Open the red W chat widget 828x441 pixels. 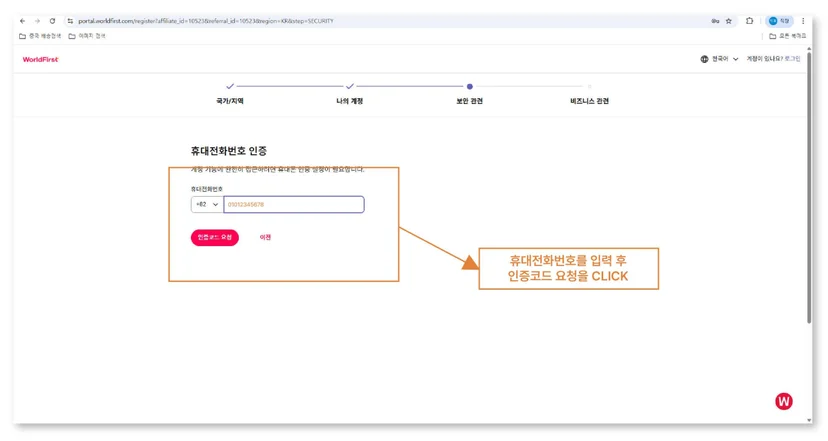(x=784, y=401)
